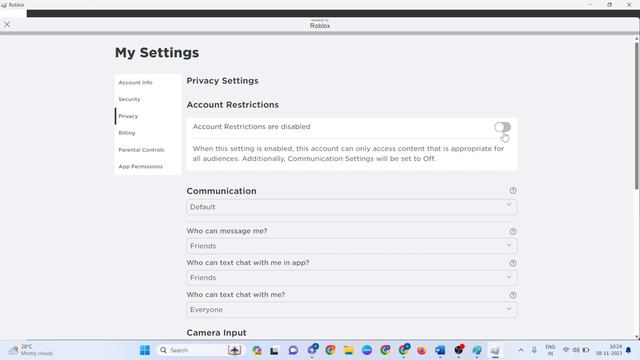Open the Wi-Fi network tray icon
This screenshot has height=360, width=640.
(x=566, y=350)
